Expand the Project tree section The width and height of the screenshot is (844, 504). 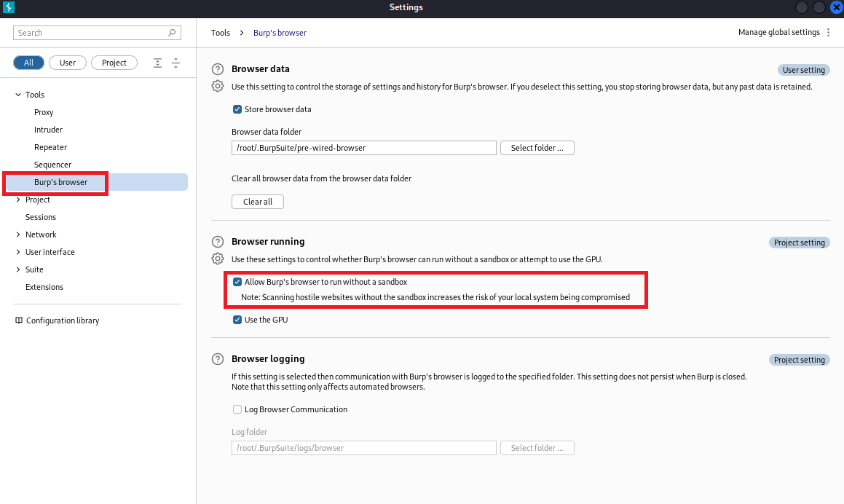18,200
